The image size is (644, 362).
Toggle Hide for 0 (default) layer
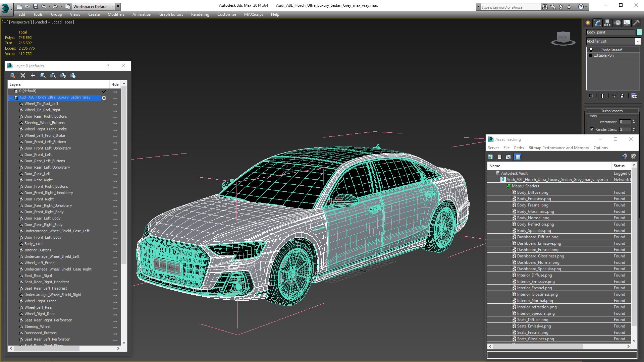[x=115, y=92]
